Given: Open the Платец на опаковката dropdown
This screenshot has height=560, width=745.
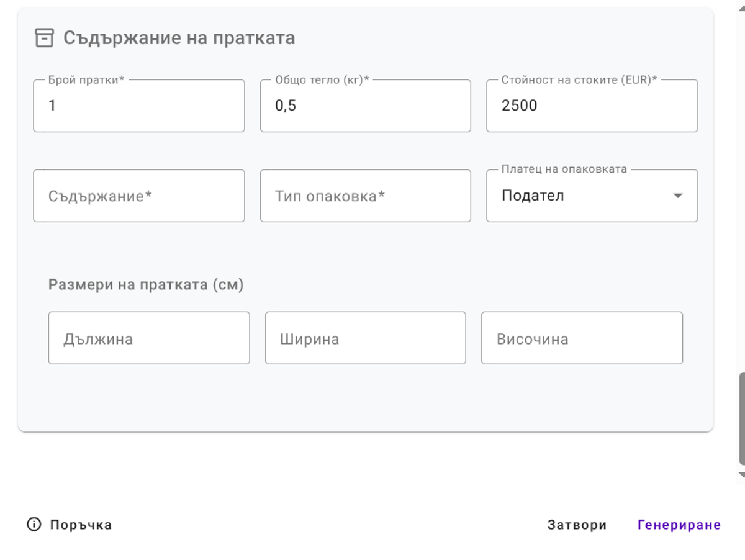Looking at the screenshot, I should 592,196.
